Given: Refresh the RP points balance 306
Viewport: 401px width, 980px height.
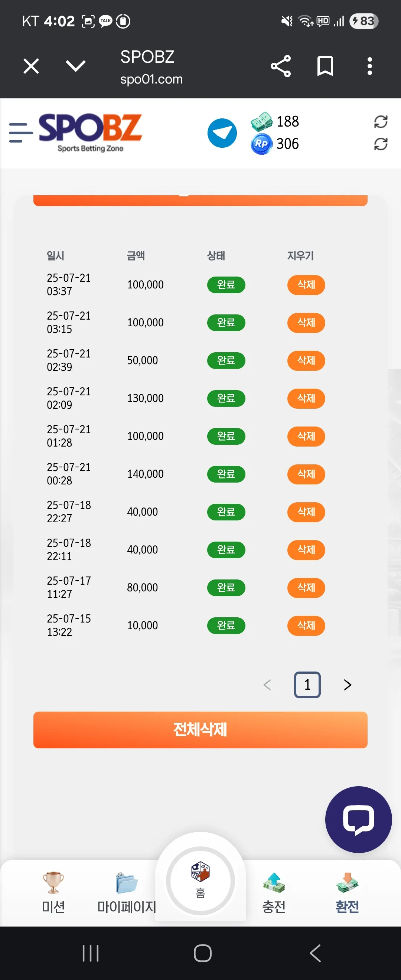Looking at the screenshot, I should (381, 144).
